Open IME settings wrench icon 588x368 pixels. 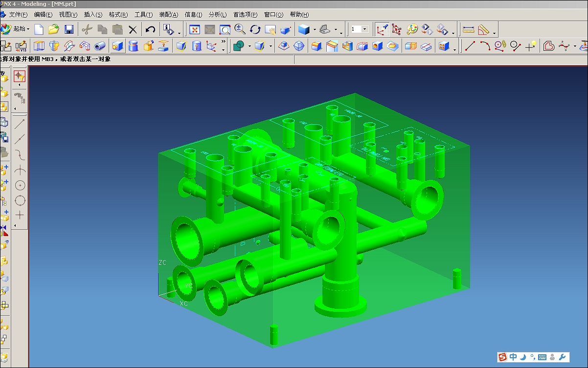coord(562,357)
